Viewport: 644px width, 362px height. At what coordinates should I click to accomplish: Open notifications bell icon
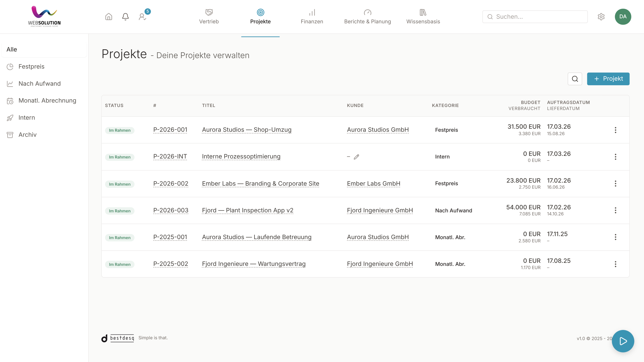[x=125, y=17]
